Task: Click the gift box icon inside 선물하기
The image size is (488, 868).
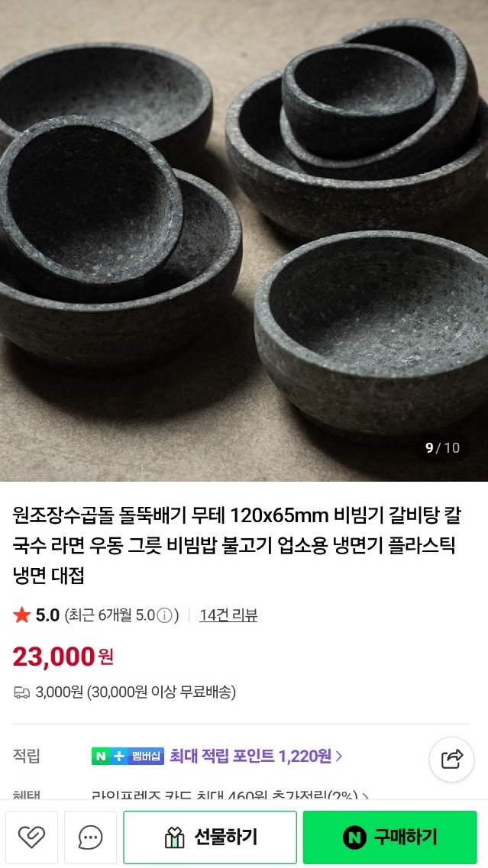Action: [176, 837]
